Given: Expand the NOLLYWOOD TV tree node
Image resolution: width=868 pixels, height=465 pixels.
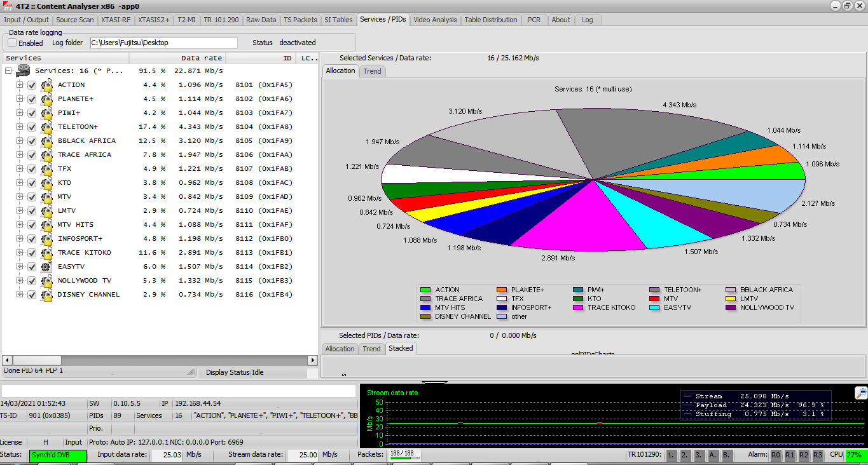Looking at the screenshot, I should (x=20, y=281).
